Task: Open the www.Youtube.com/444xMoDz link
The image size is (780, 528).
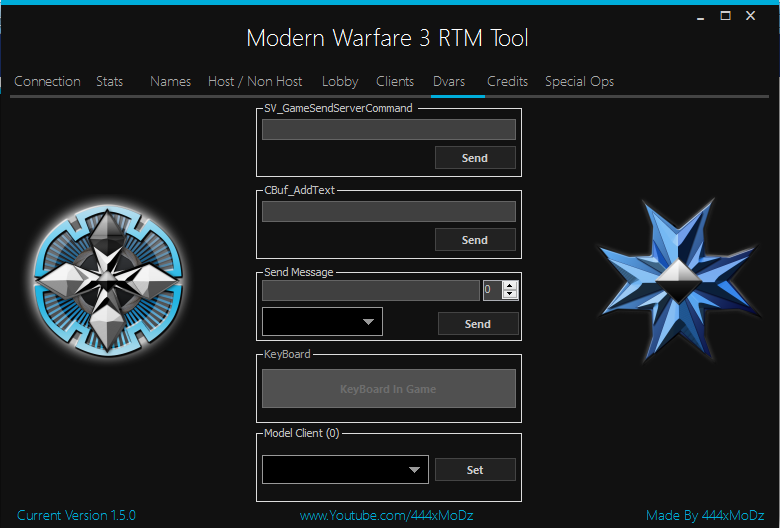Action: 387,516
